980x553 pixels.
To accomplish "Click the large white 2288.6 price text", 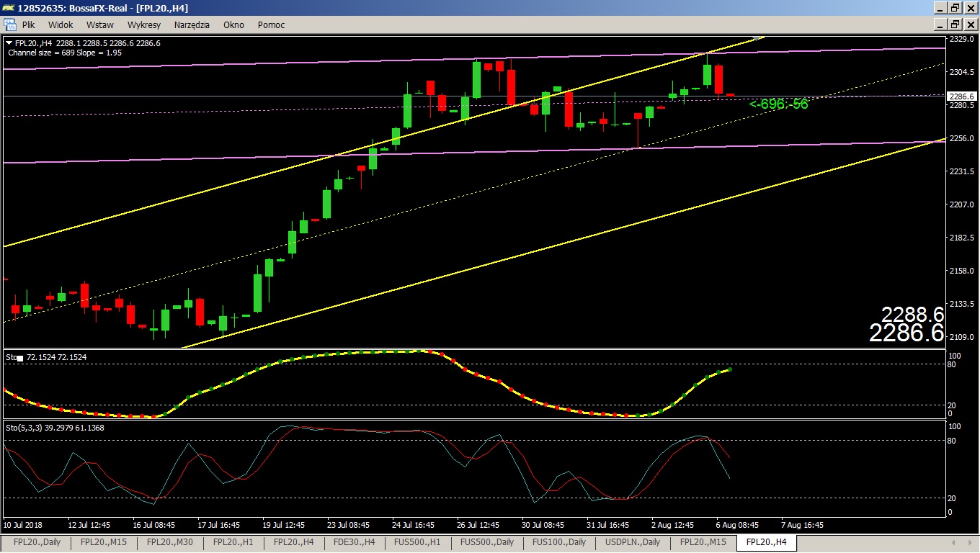I will 912,315.
